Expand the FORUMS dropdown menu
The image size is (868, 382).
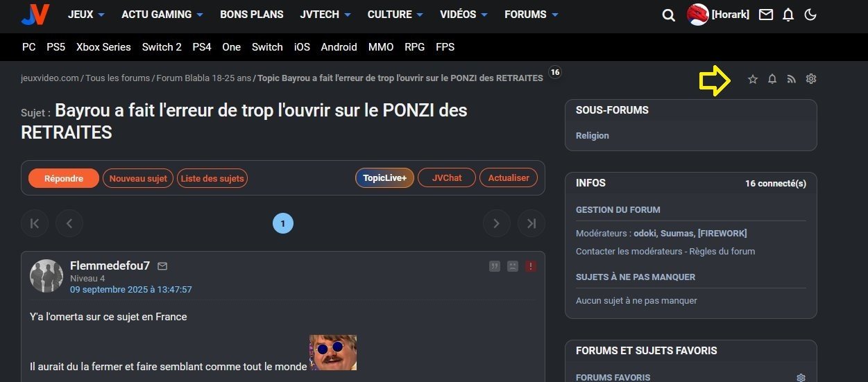[x=531, y=15]
